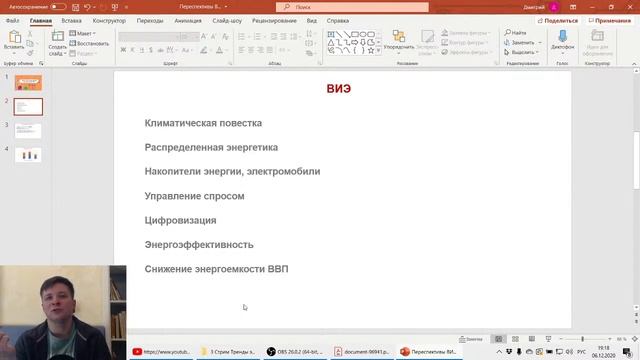Select the triangle shape in gallery

331,42
